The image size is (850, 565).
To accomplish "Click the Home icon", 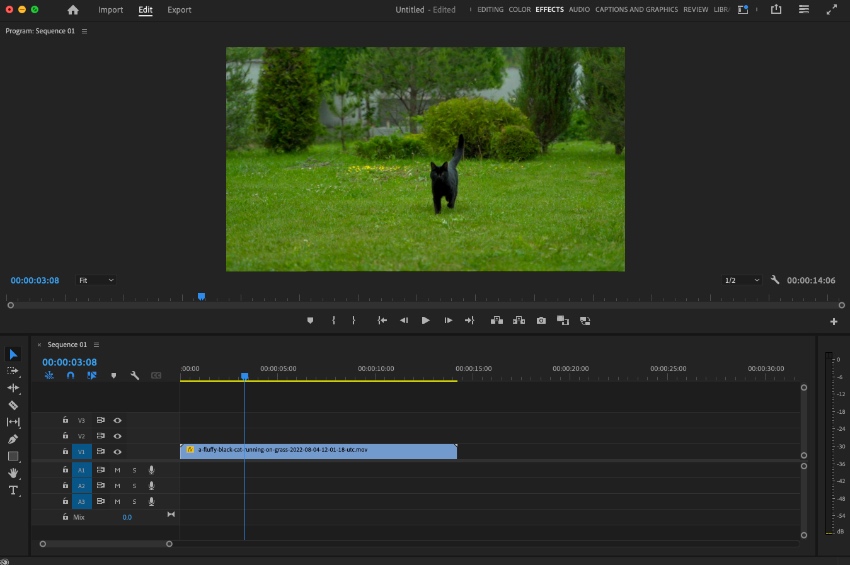I will [x=73, y=10].
